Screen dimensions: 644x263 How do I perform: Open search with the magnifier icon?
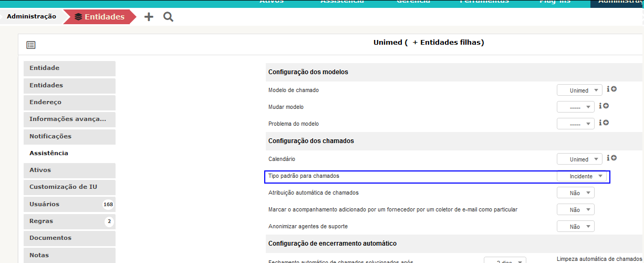tap(168, 17)
